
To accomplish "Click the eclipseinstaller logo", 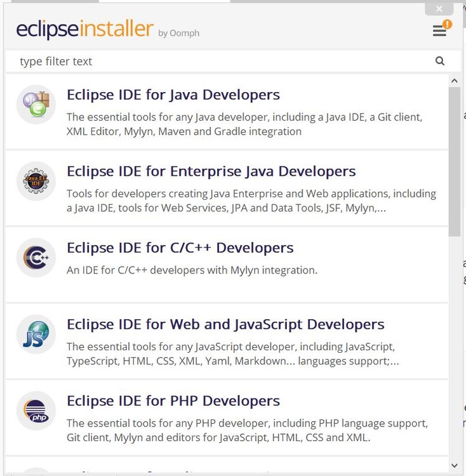I will 85,29.
